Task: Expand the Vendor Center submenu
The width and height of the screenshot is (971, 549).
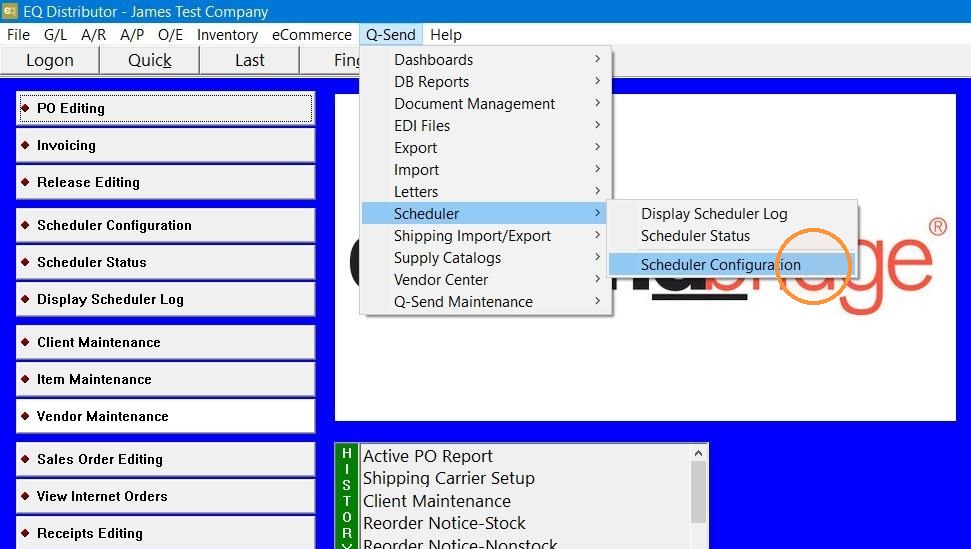Action: 486,279
